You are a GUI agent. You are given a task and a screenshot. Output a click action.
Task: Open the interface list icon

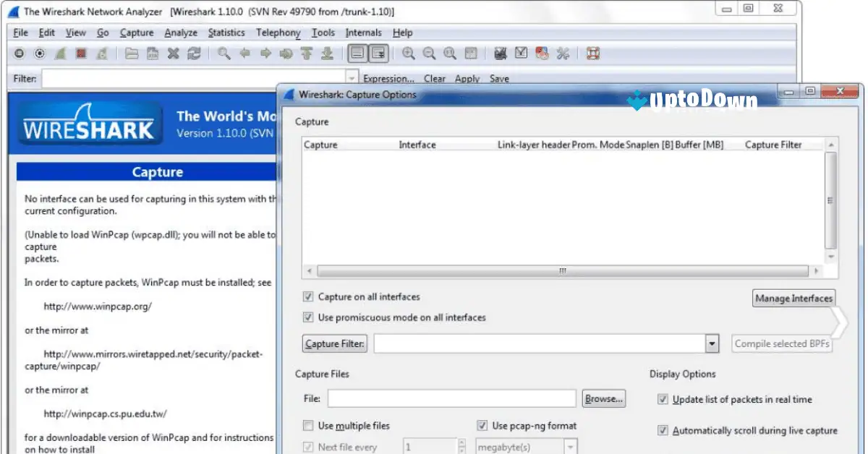[18, 53]
